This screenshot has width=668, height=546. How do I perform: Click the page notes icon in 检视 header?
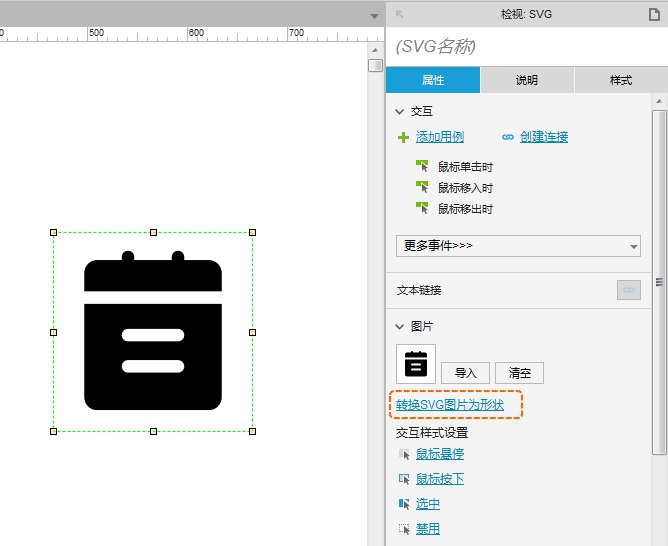(x=654, y=14)
